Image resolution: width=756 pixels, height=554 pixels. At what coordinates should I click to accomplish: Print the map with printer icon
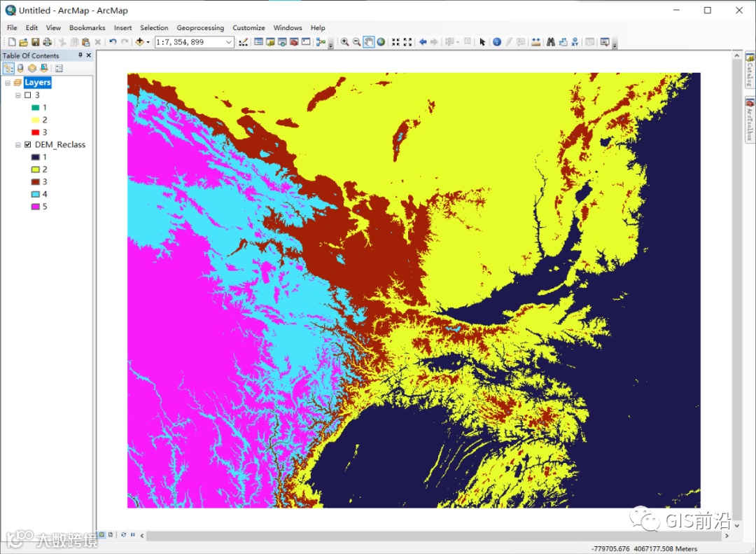(x=48, y=43)
